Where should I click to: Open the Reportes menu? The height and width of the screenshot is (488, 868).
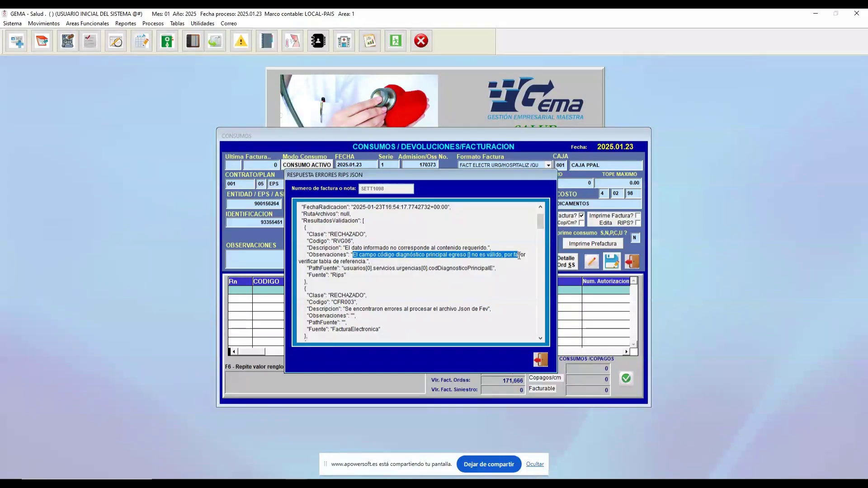pos(126,23)
